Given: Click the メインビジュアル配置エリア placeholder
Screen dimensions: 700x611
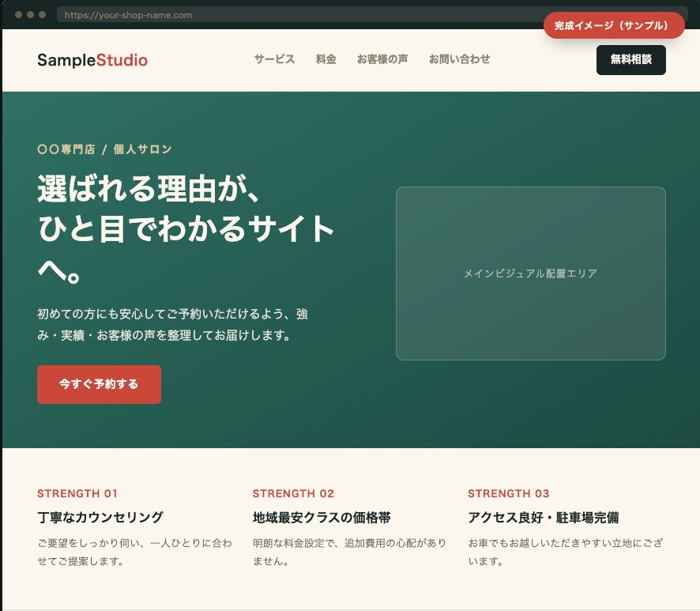Looking at the screenshot, I should pyautogui.click(x=530, y=273).
